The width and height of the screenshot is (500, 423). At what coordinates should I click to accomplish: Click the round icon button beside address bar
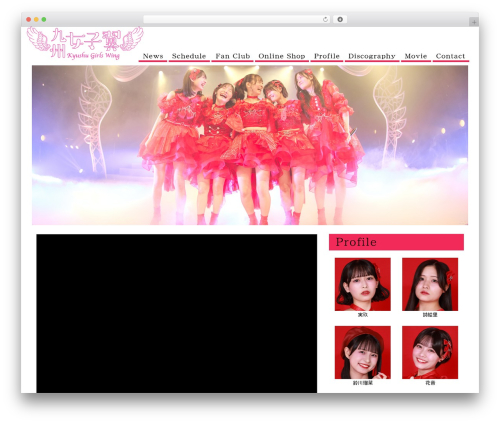340,20
